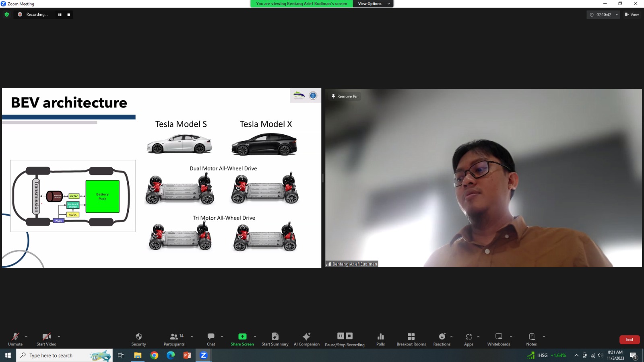The image size is (644, 362).
Task: Open AI Companion
Action: tap(307, 339)
